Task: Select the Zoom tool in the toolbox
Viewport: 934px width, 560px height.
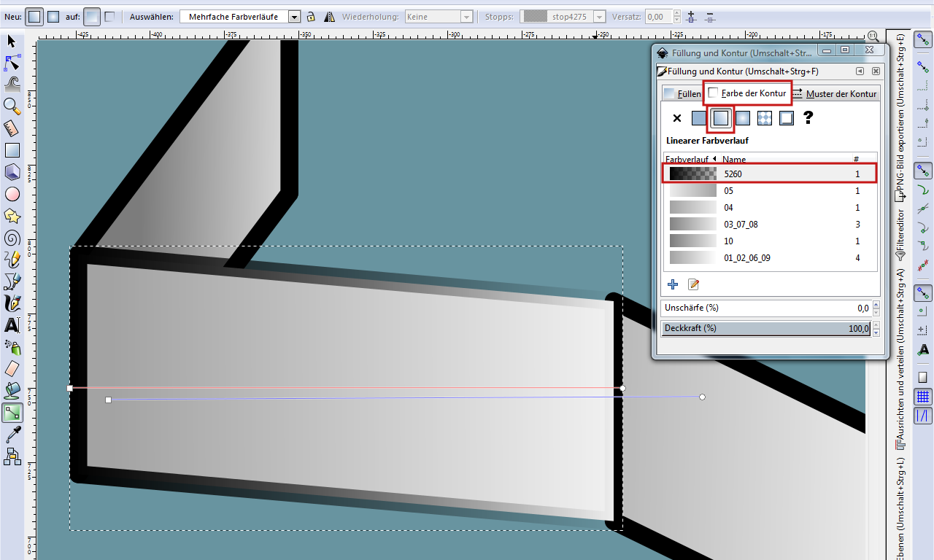Action: pos(12,106)
